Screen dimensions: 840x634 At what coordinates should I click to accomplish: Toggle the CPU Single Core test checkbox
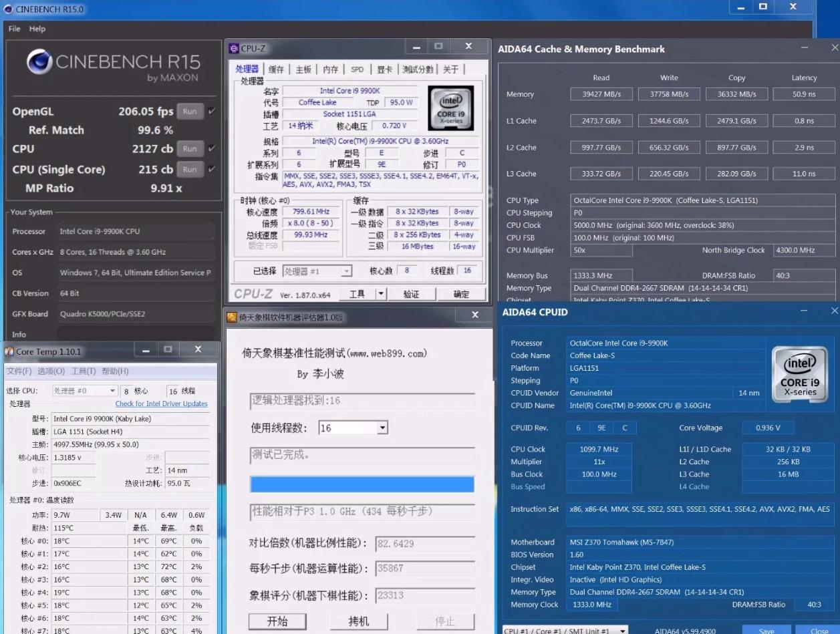211,170
